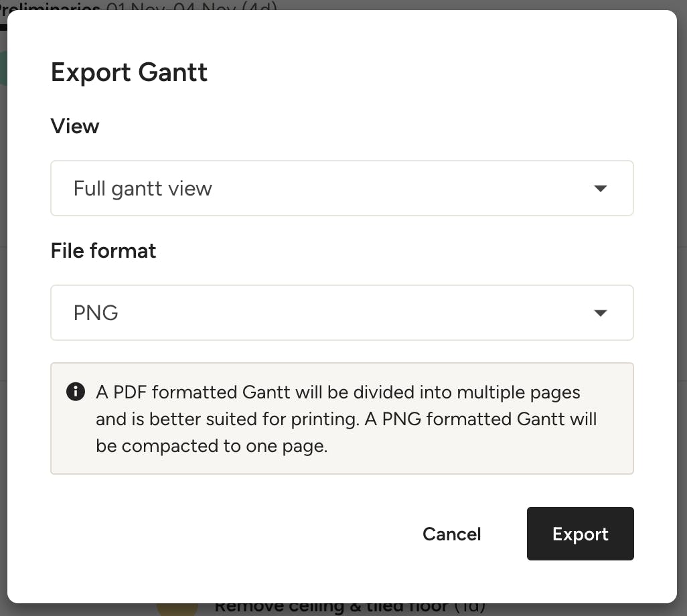Click the arrow beside Full gantt view
The width and height of the screenshot is (687, 616).
click(601, 189)
